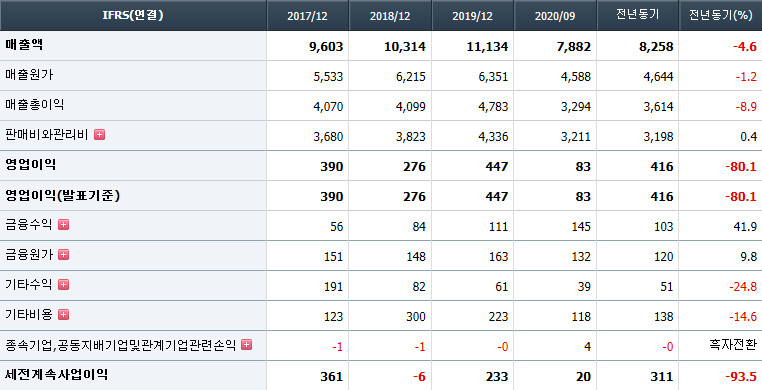This screenshot has width=762, height=390.
Task: Click the 매출원가 row label
Action: (29, 75)
